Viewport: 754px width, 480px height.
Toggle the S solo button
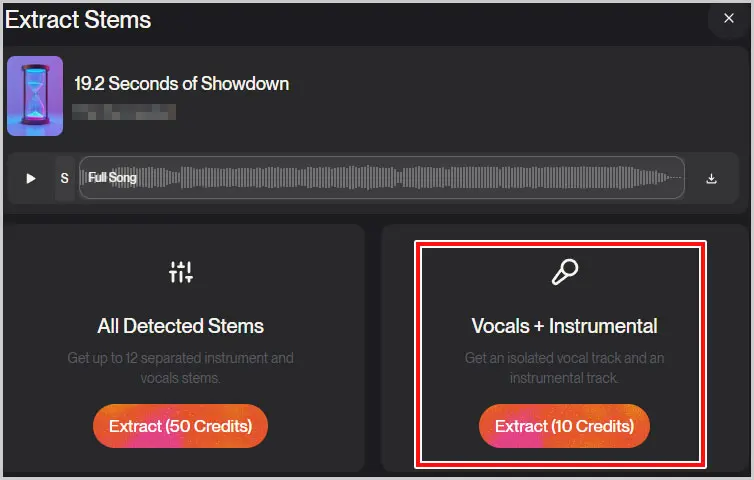point(64,178)
